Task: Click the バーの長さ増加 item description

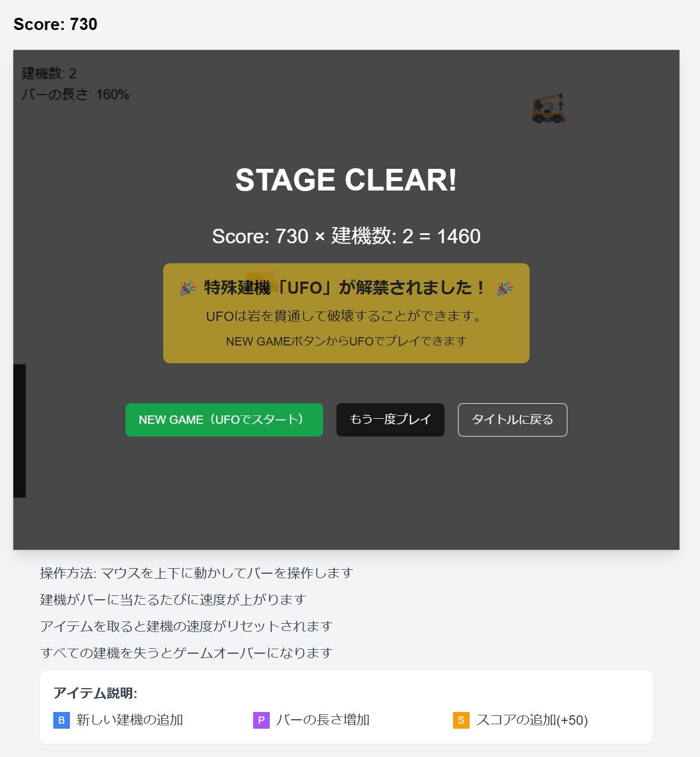Action: (x=323, y=720)
